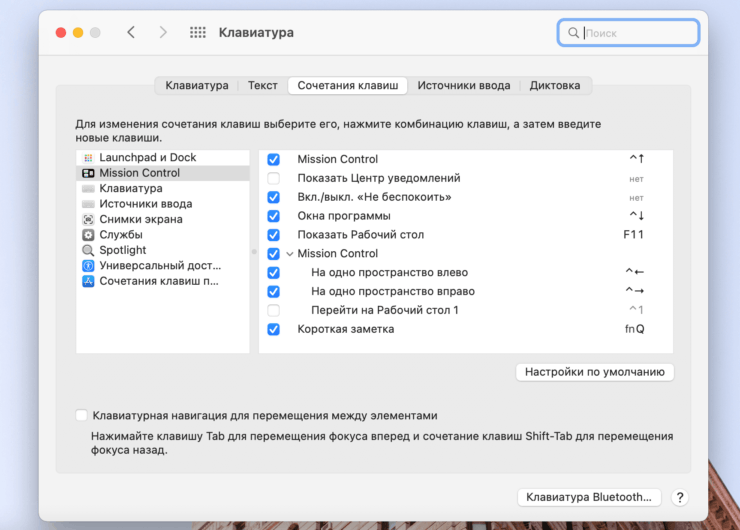Uncheck Показать Рабочий стол shortcut

273,235
